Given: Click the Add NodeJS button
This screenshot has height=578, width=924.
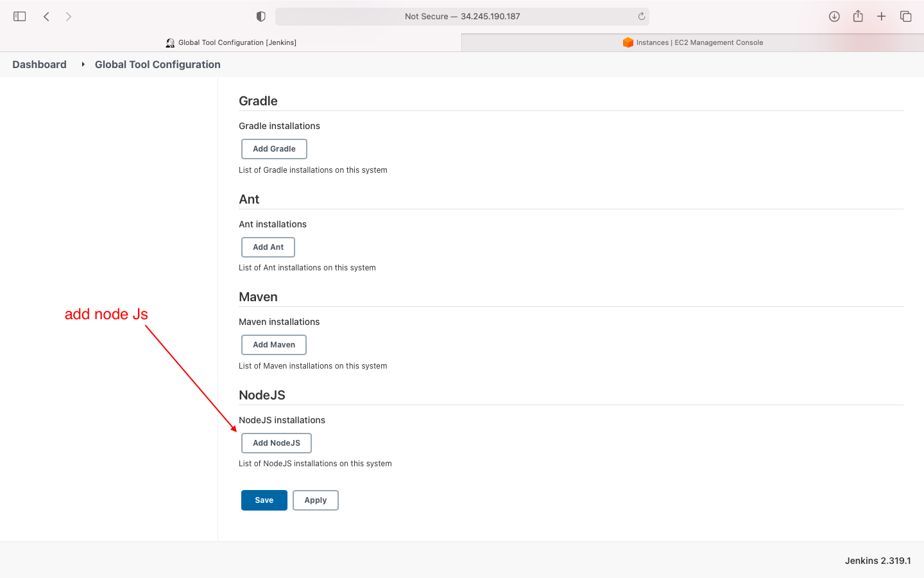Looking at the screenshot, I should coord(277,443).
